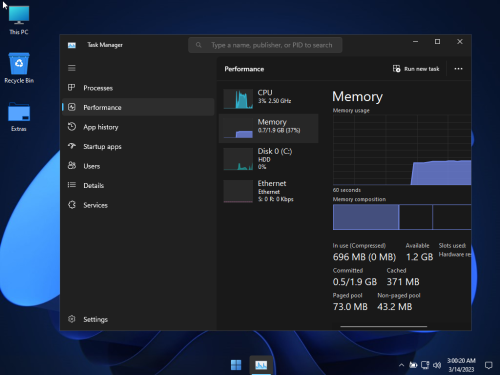Click the Memory composition label

point(359,199)
